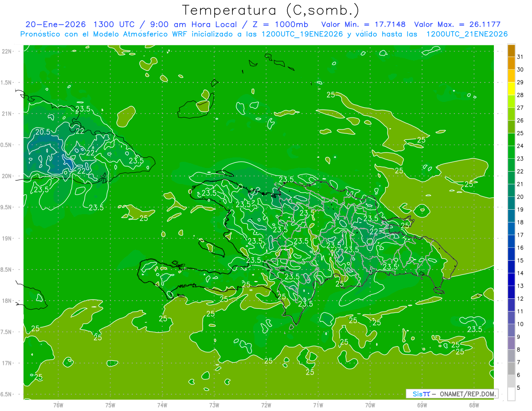532x411 pixels.
Task: Click the white swatch below colorbar label 5
Action: coord(511,394)
